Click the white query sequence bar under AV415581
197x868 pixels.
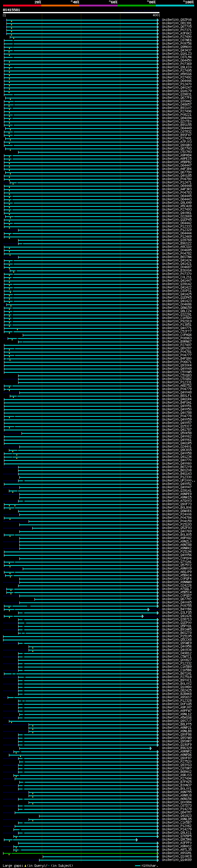[x=81, y=13]
